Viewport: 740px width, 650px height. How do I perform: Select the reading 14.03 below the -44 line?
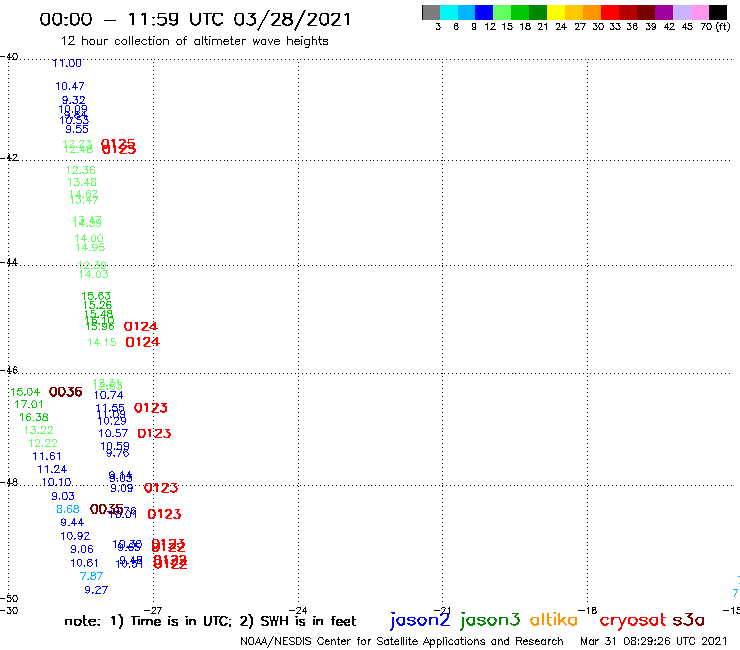coord(93,274)
